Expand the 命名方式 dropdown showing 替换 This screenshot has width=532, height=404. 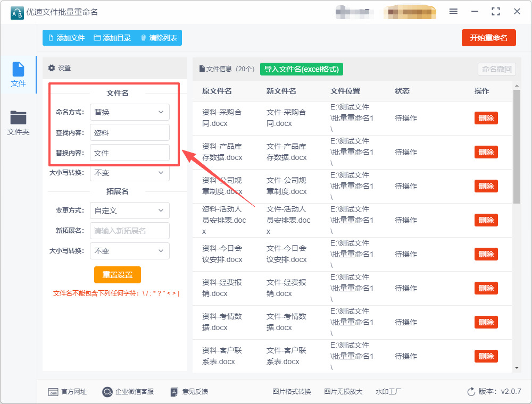point(129,112)
